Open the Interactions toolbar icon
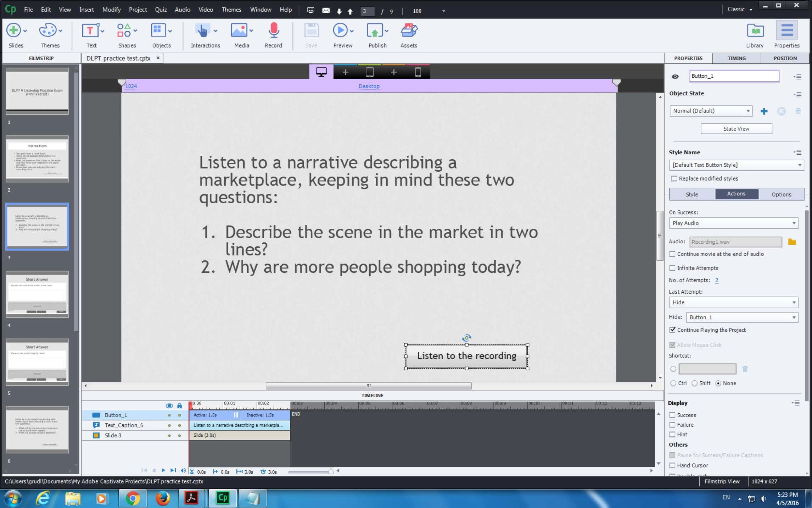The width and height of the screenshot is (812, 508). point(202,31)
